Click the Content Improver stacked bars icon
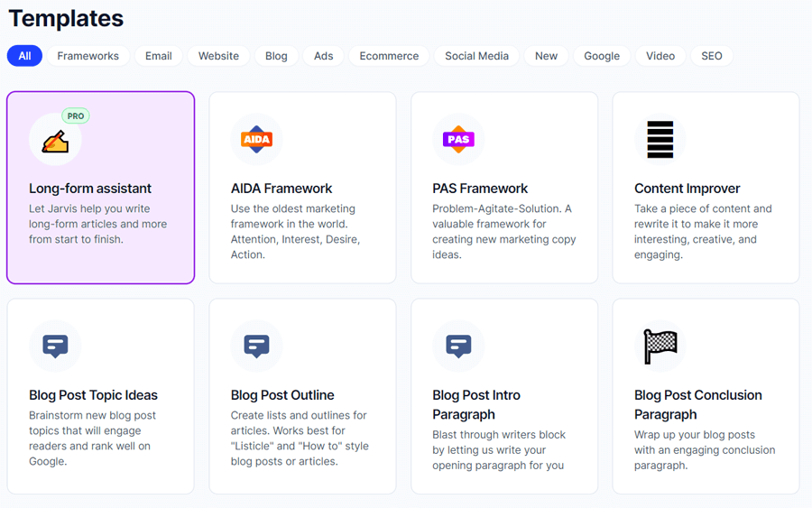Viewport: 812px width, 508px height. pos(660,139)
